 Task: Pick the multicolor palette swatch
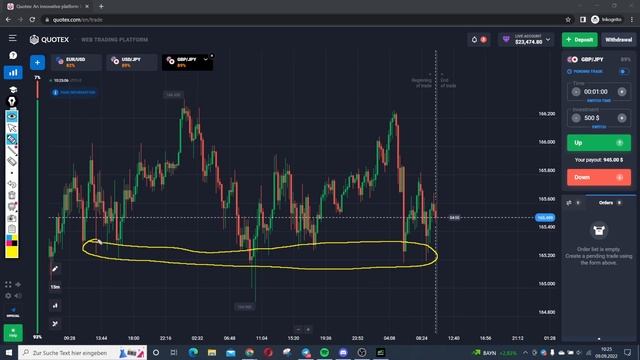point(12,240)
